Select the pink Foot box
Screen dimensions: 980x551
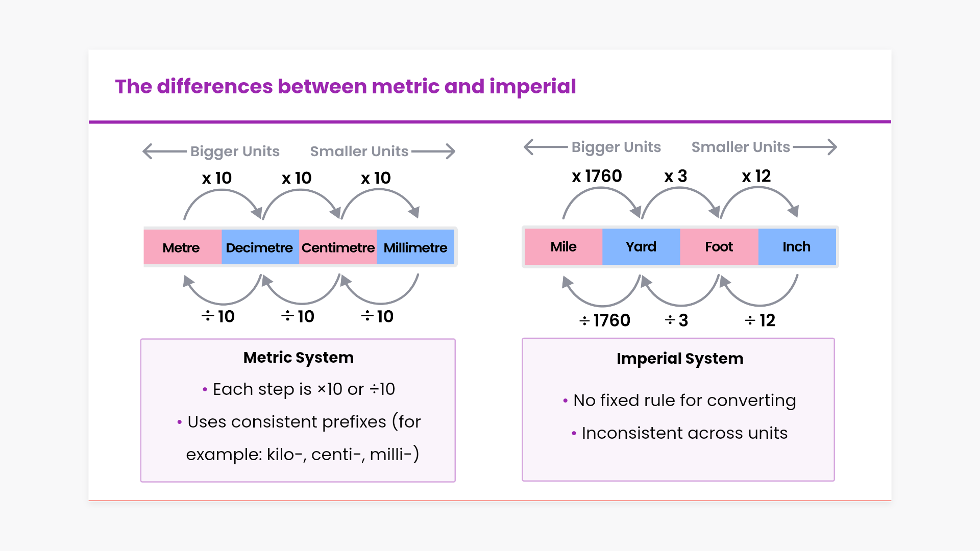click(x=719, y=247)
